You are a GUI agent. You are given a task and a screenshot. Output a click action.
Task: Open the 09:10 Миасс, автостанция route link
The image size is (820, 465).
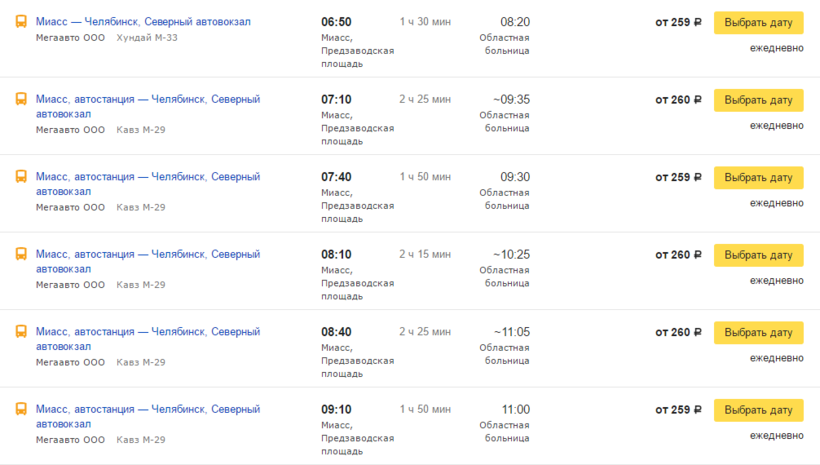147,410
